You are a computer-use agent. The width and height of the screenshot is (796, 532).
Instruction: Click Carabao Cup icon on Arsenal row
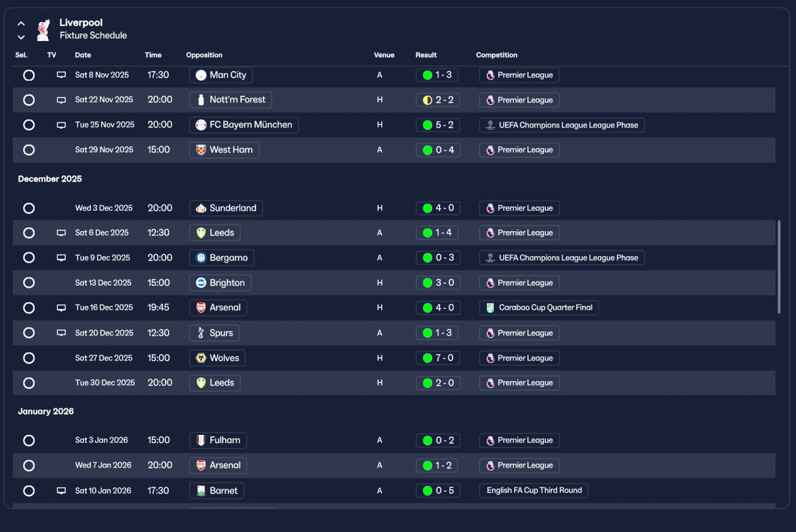490,308
